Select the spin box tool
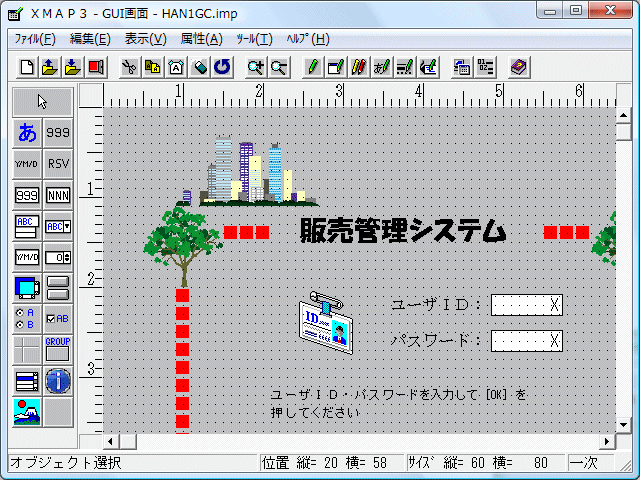The height and width of the screenshot is (480, 640). 58,257
